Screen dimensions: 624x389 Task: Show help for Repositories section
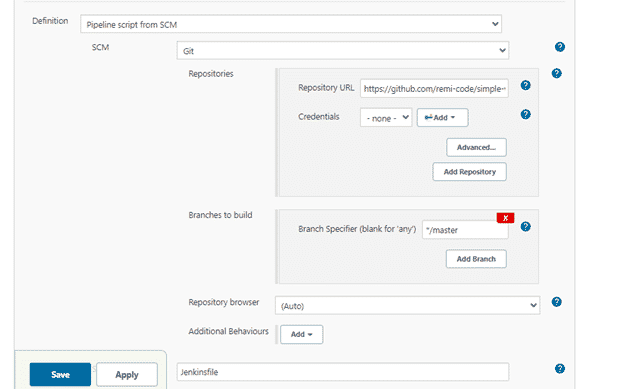(x=556, y=73)
